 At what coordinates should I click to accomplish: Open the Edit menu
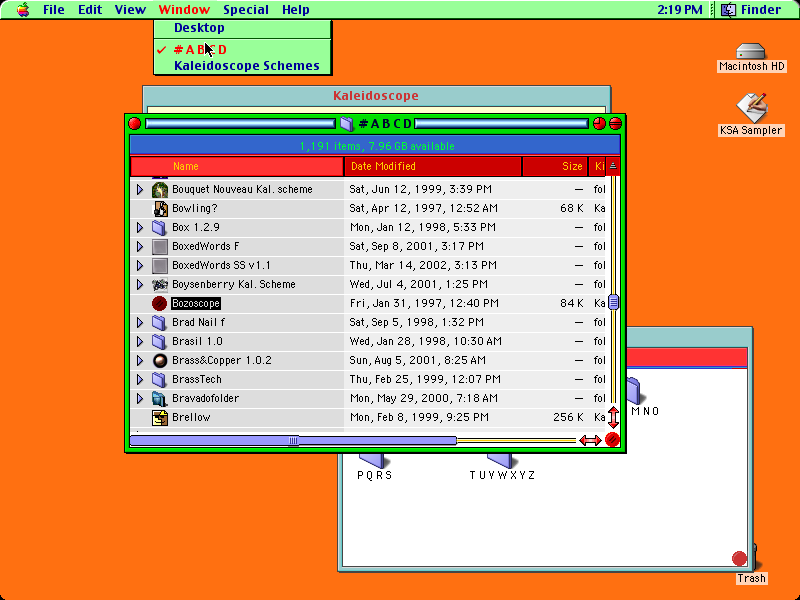tap(90, 9)
